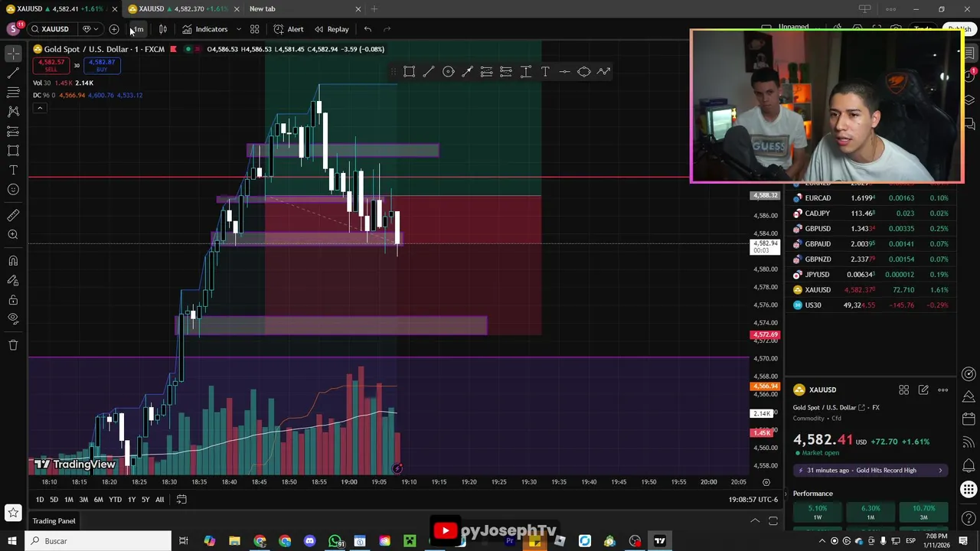
Task: Select the Text tool in left sidebar
Action: [13, 170]
